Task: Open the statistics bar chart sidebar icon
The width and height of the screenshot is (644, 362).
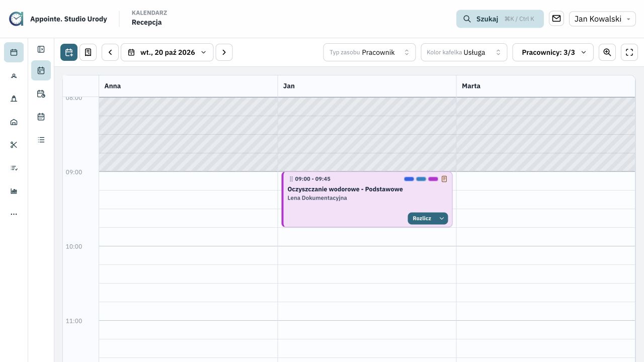Action: (14, 191)
